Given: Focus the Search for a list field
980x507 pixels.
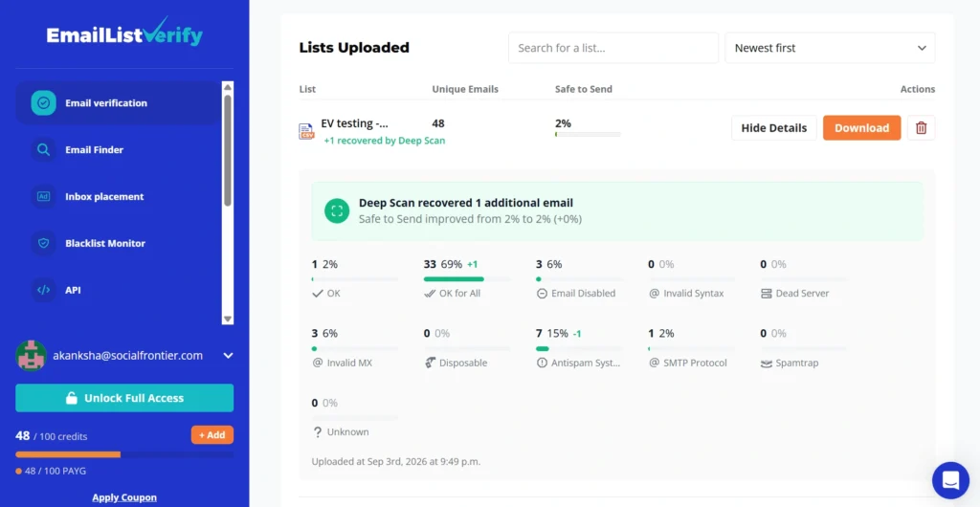Looking at the screenshot, I should (613, 48).
